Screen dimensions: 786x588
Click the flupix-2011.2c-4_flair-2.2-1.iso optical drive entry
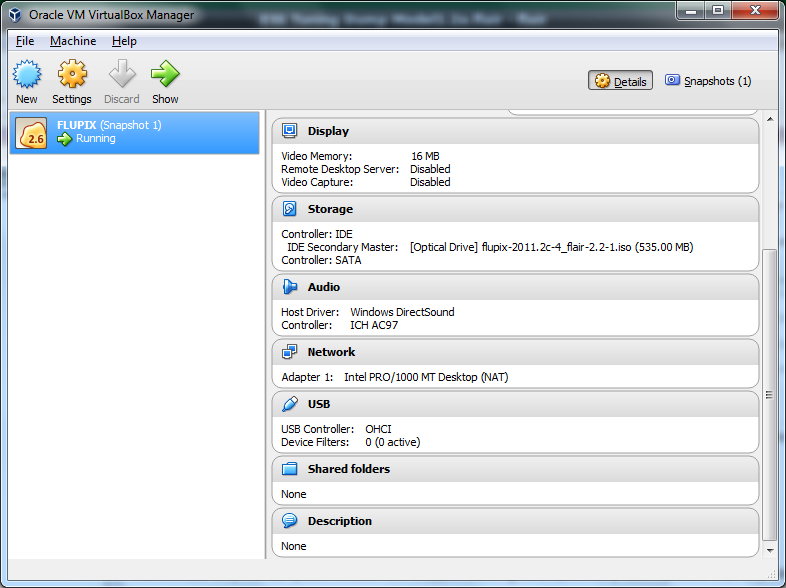(x=551, y=247)
